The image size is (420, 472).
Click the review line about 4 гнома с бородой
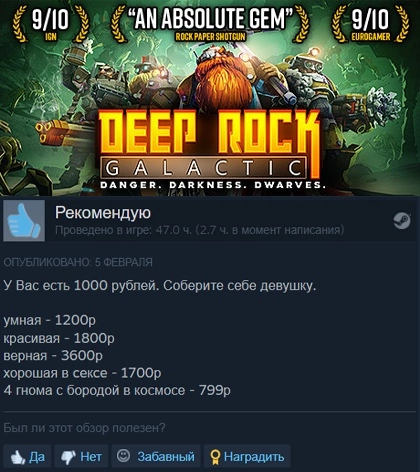[x=117, y=390]
